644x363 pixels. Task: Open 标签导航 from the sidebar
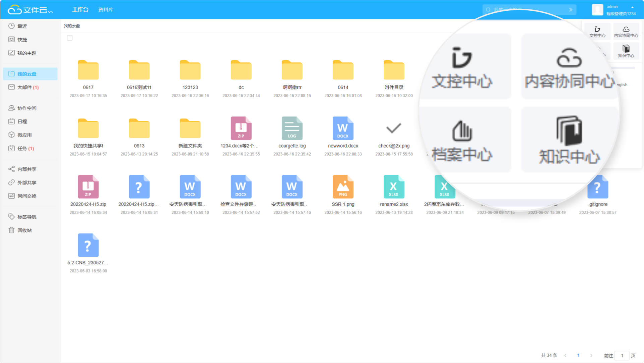25,216
